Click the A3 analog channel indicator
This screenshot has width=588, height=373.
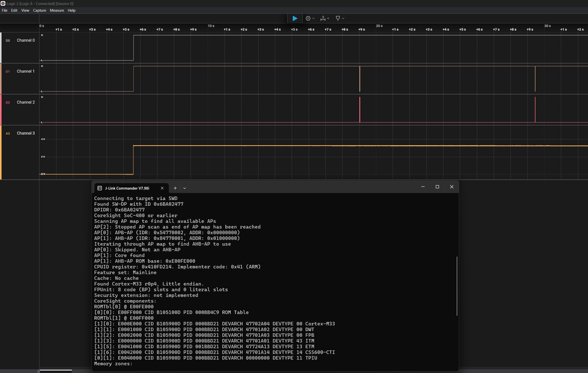point(8,134)
